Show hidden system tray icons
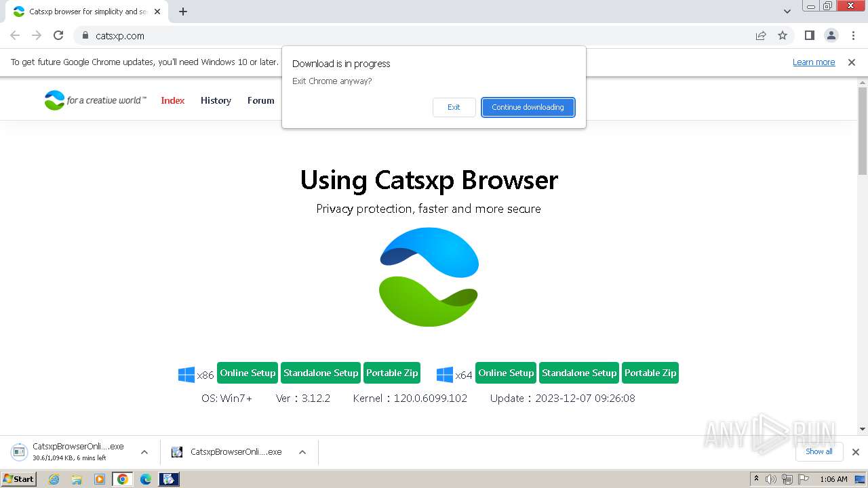 coord(757,479)
